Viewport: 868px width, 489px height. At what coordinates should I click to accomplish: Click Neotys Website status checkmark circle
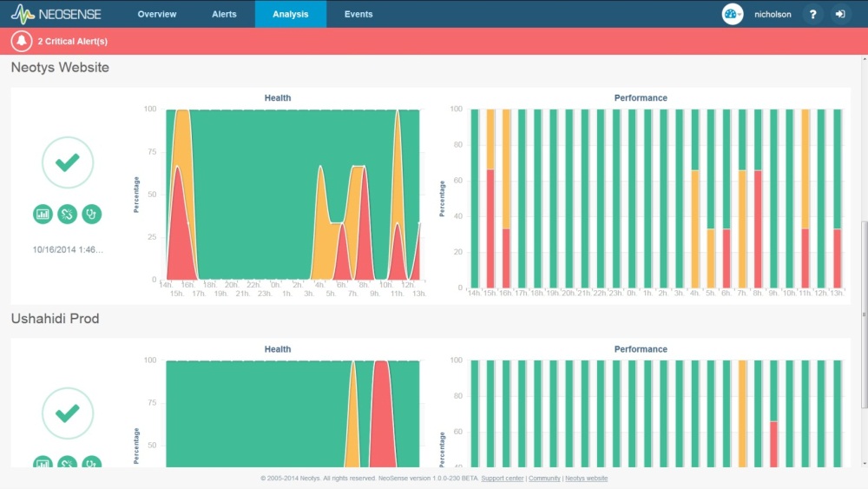(x=68, y=162)
